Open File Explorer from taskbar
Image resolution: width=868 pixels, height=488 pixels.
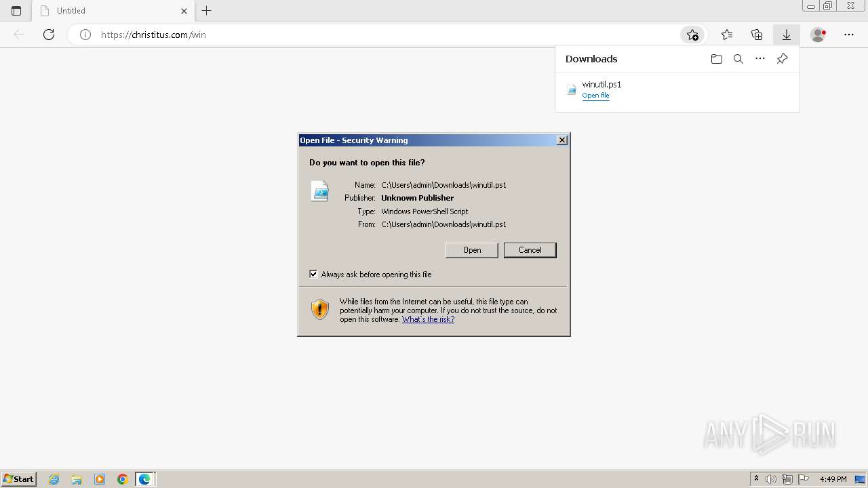click(77, 479)
